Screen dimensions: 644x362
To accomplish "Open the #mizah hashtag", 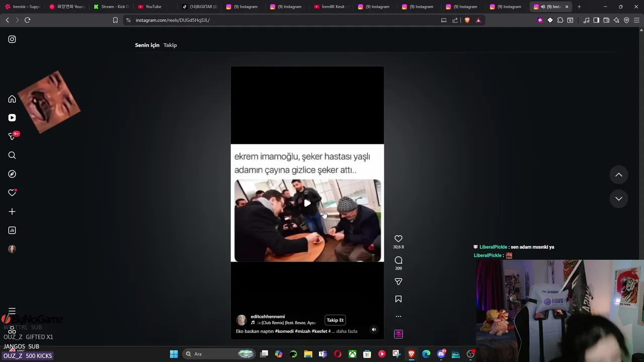I will point(303,331).
